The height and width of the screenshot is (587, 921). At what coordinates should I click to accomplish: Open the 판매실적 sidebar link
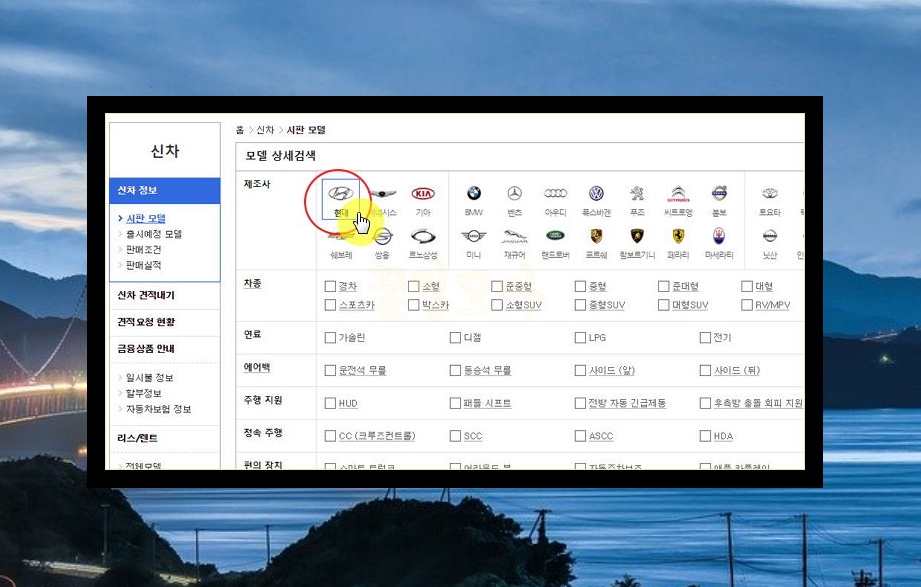tap(143, 265)
